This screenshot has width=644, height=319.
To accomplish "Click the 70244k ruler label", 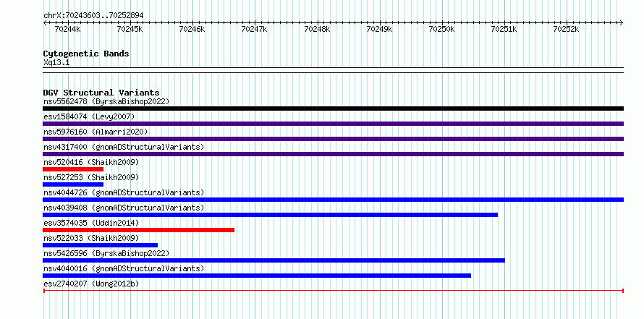I will click(67, 29).
